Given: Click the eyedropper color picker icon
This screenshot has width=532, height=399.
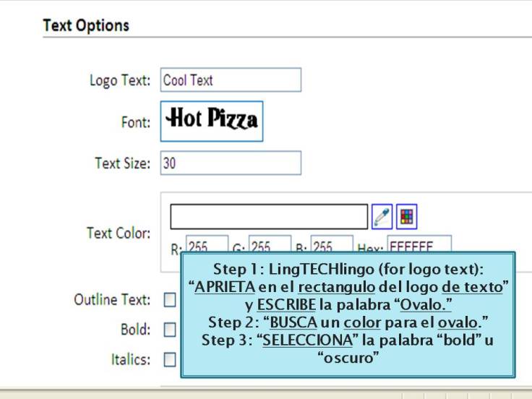Looking at the screenshot, I should pyautogui.click(x=382, y=216).
